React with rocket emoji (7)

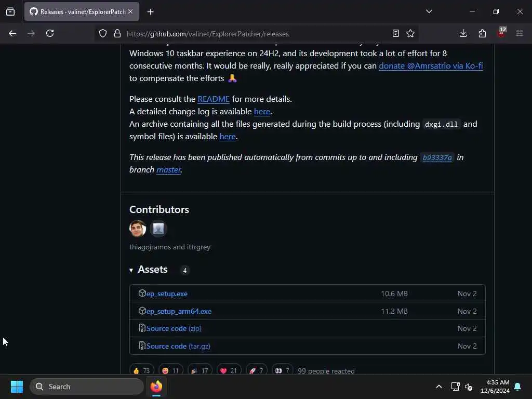[x=256, y=370]
